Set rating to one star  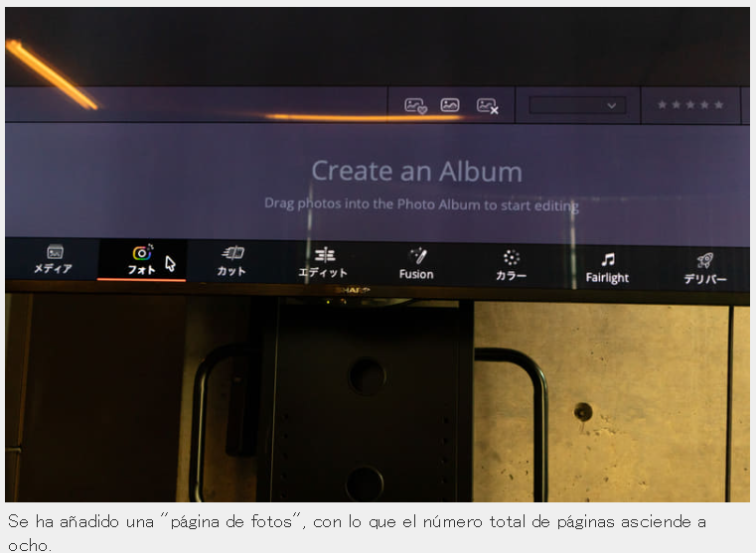663,104
